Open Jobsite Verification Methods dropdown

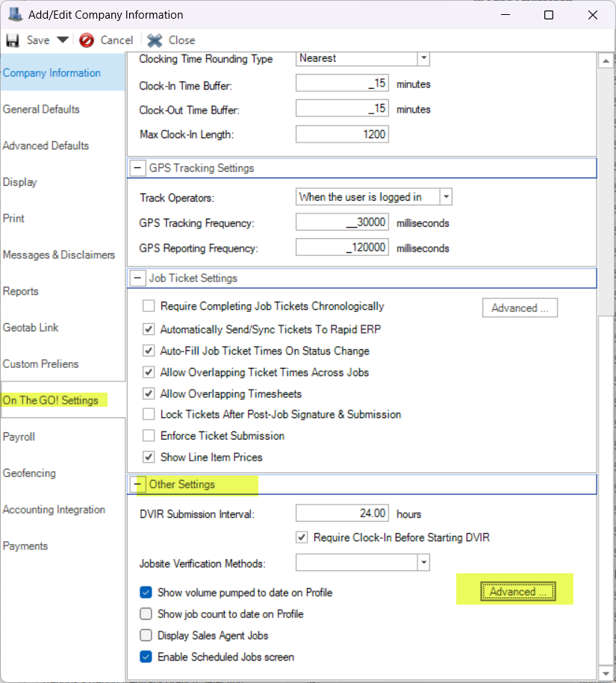coord(423,562)
